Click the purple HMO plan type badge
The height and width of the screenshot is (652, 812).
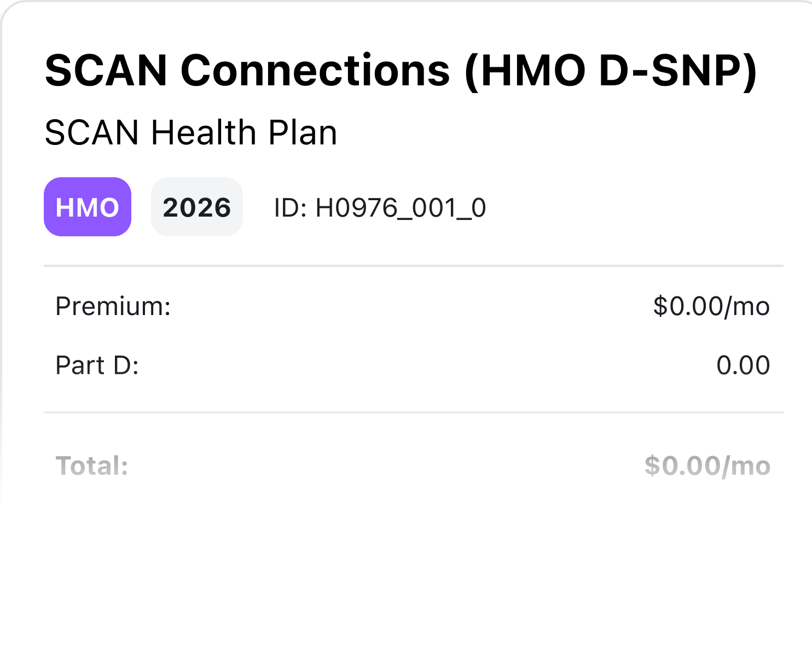(87, 207)
